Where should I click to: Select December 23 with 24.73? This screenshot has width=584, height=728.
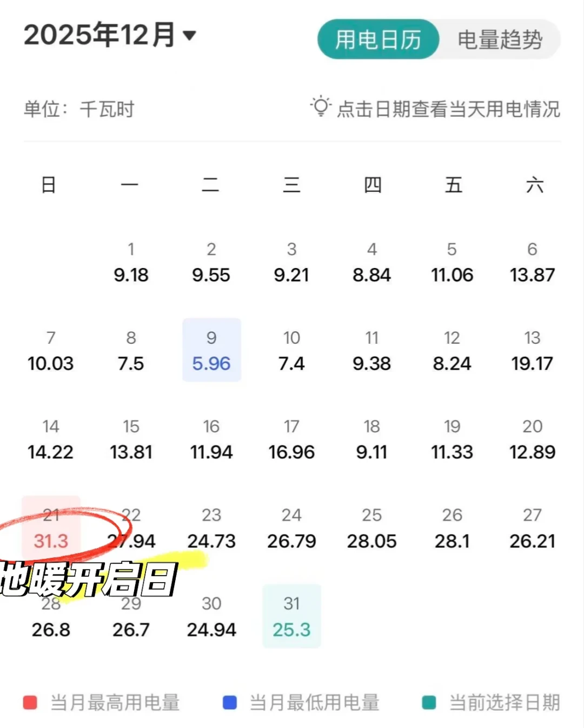pos(211,528)
